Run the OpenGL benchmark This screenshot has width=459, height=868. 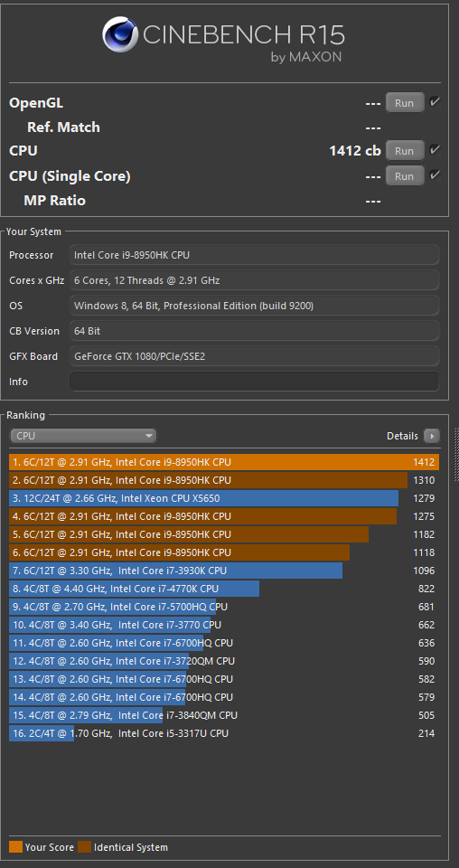click(405, 103)
